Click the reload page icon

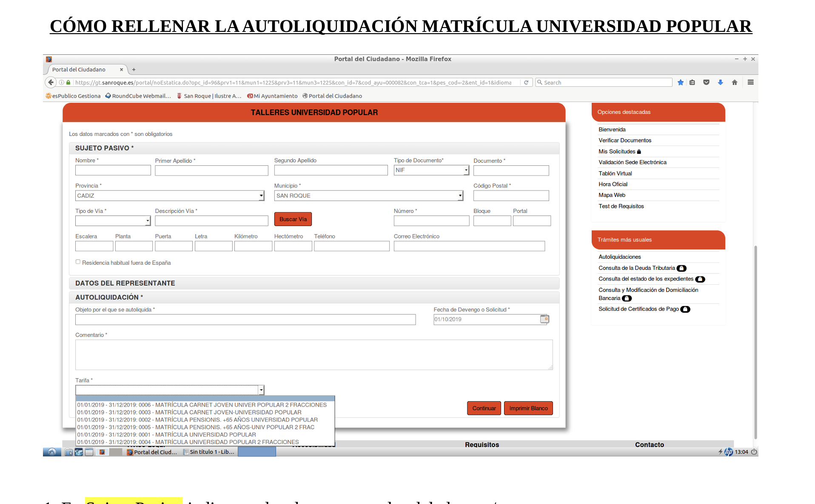[x=526, y=82]
